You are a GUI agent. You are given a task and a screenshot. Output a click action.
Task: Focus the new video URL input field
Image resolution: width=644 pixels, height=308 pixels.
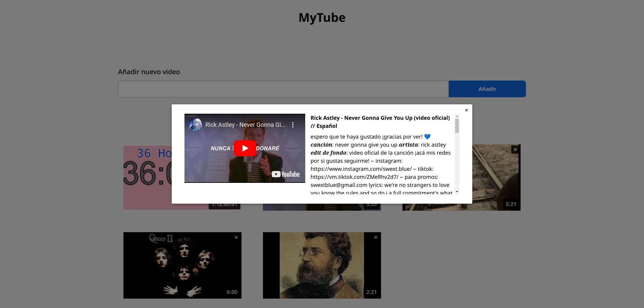click(x=283, y=89)
